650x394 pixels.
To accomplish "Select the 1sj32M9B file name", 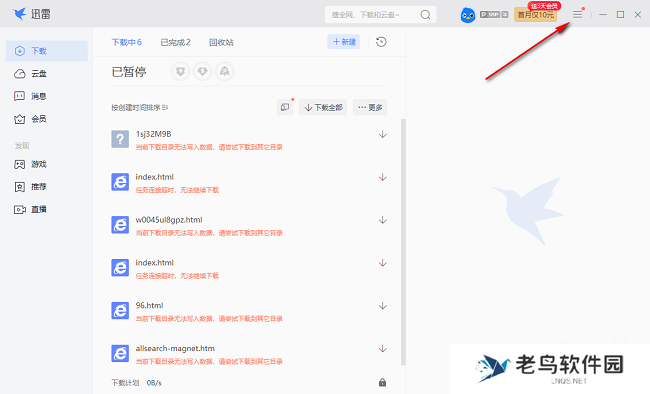I will (153, 134).
